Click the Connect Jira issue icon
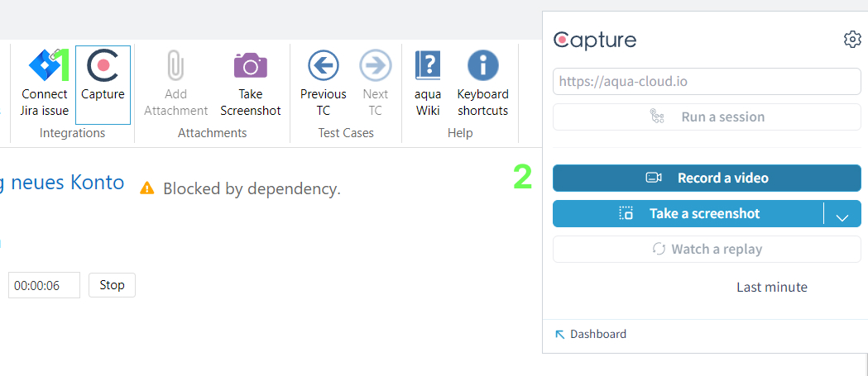868x376 pixels. click(44, 64)
